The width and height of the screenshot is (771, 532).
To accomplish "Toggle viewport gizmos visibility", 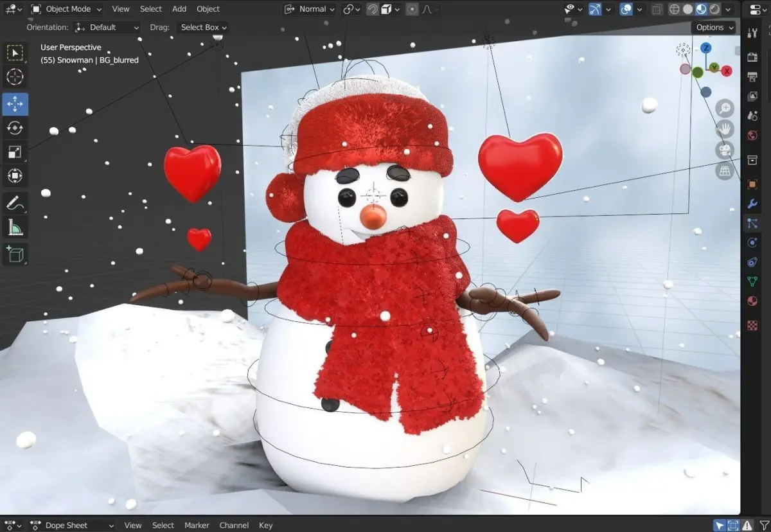I will tap(595, 9).
